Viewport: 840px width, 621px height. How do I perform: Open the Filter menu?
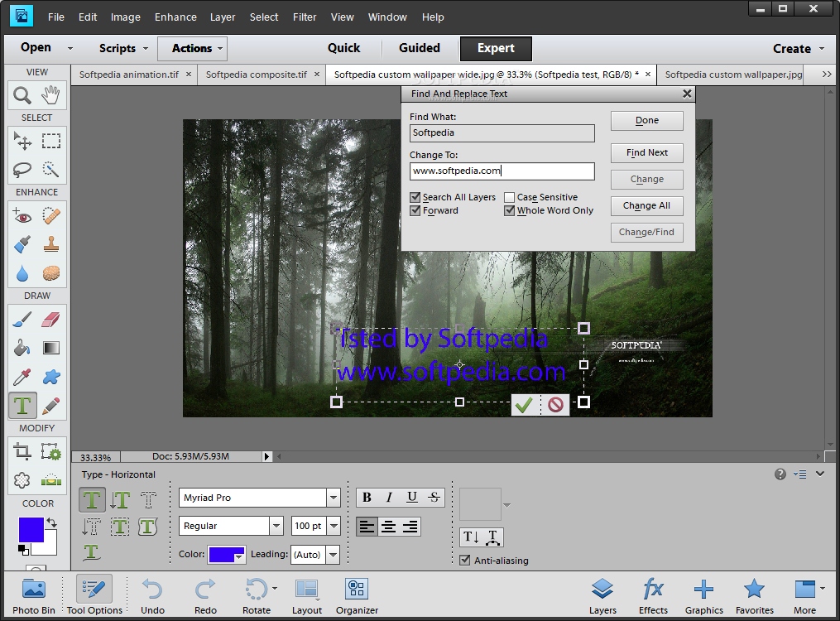(305, 17)
